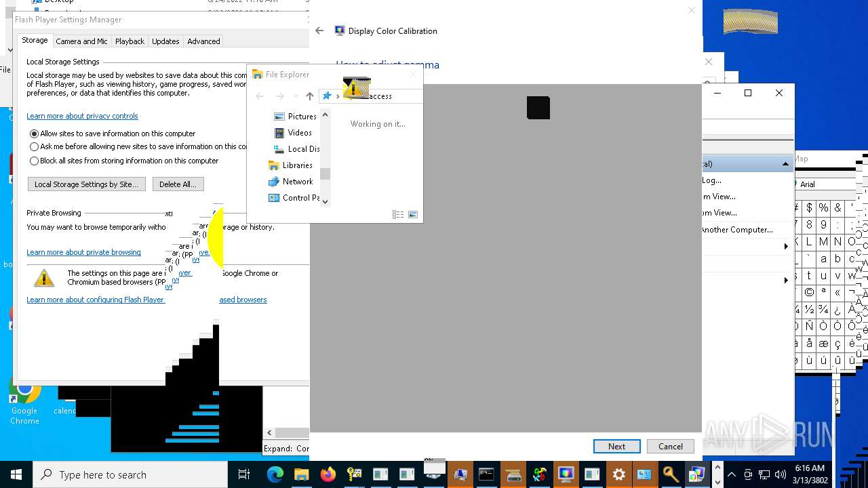Choose the Another Computer... action
Screen dimensions: 868x488
point(737,230)
